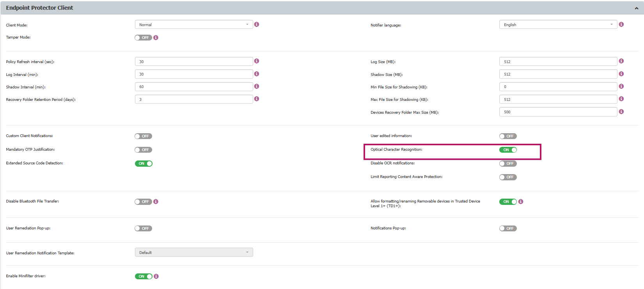Turn off Extended Source Code Detection

[144, 164]
